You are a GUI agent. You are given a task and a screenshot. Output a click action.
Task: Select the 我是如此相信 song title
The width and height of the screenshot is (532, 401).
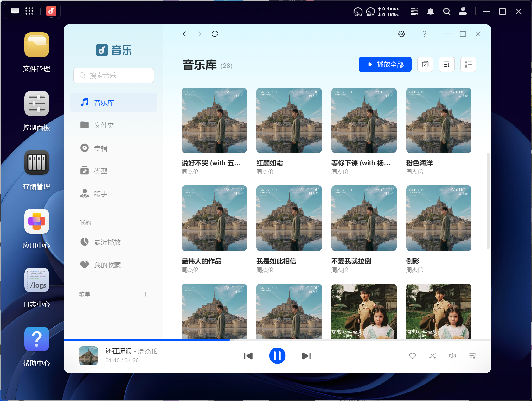[276, 261]
